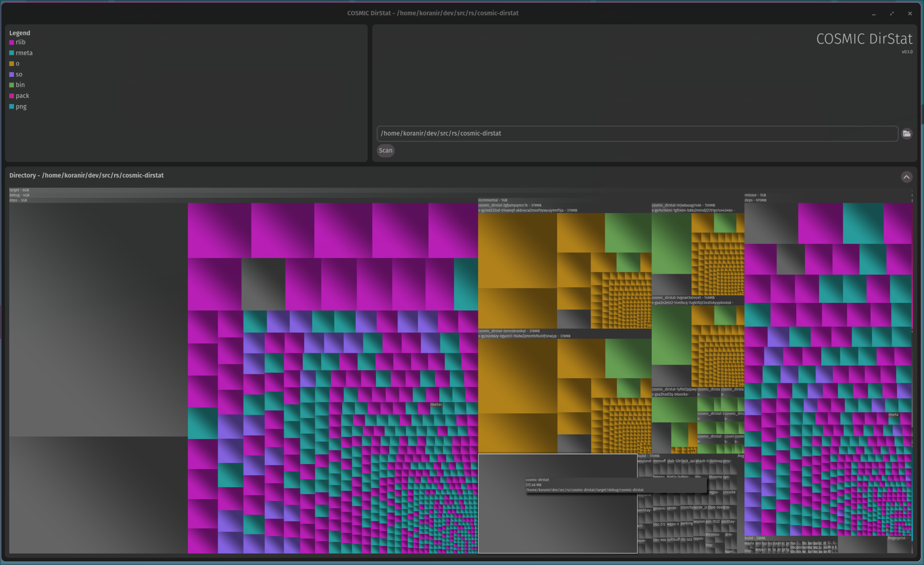
Task: Click the rmeta legend color swatch
Action: [x=12, y=53]
